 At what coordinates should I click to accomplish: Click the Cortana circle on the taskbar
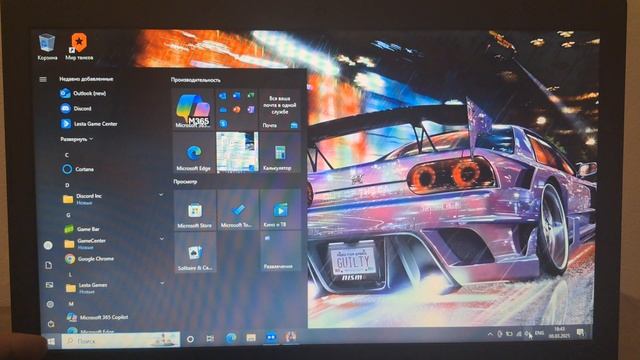point(190,339)
